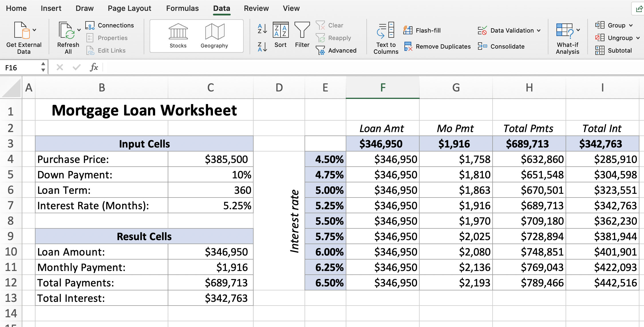Click the Ungroup icon
The image size is (644, 327).
[x=600, y=38]
